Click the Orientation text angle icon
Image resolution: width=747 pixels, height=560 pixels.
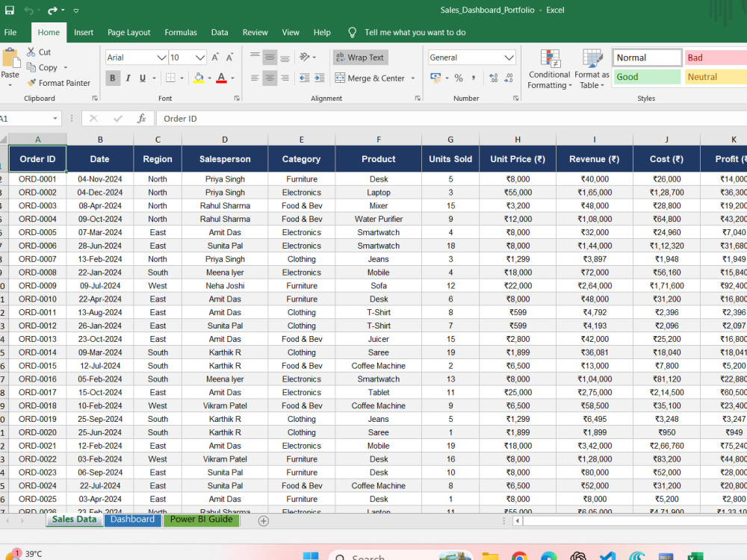coord(305,57)
